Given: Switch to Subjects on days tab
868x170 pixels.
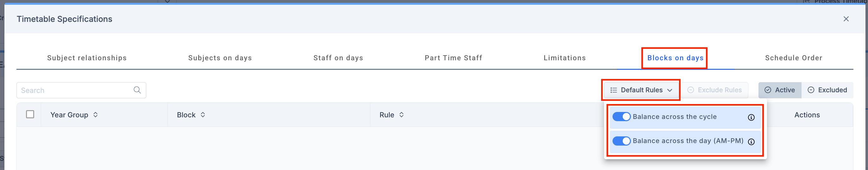Looking at the screenshot, I should [220, 58].
